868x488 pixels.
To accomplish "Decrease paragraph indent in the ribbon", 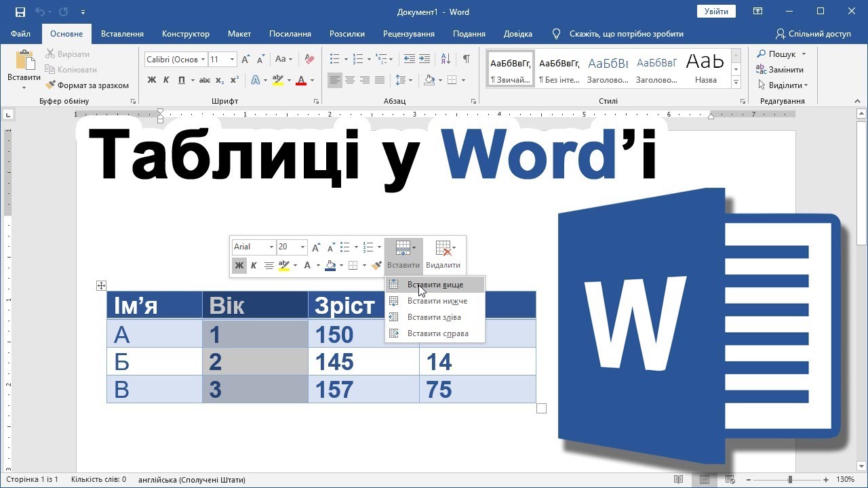I will tap(409, 59).
